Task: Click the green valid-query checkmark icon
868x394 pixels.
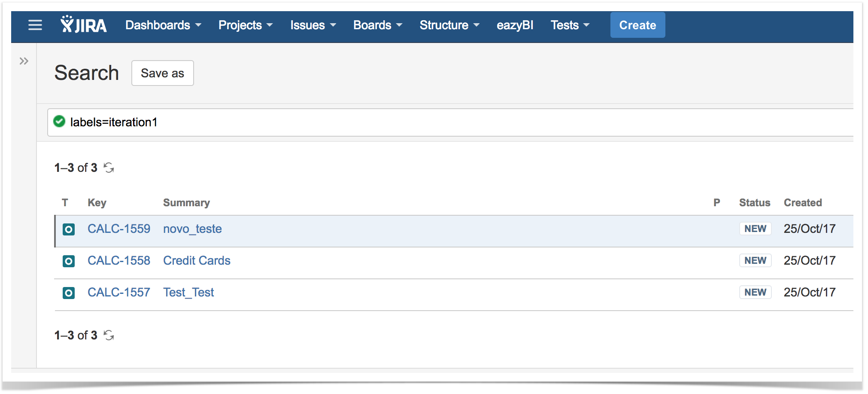Action: 59,122
